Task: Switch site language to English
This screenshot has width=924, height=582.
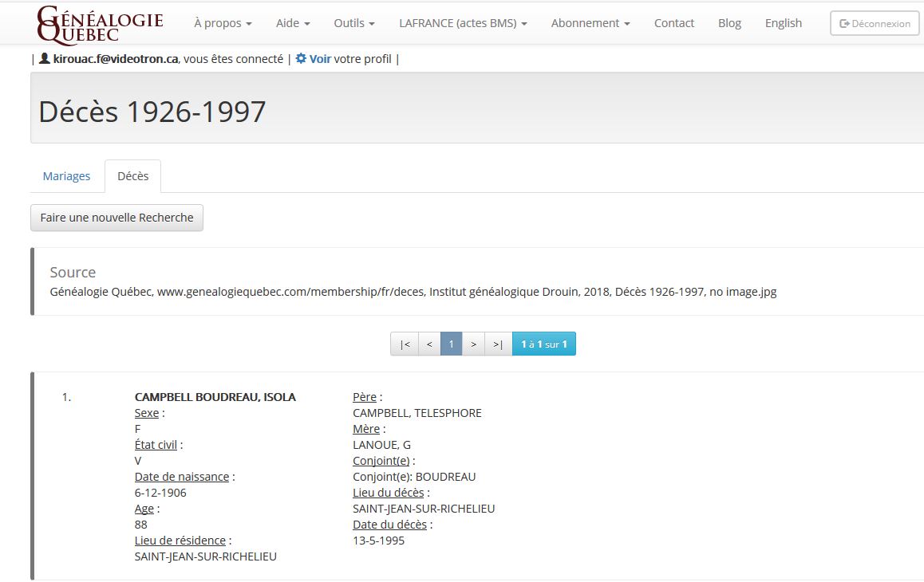Action: tap(783, 23)
